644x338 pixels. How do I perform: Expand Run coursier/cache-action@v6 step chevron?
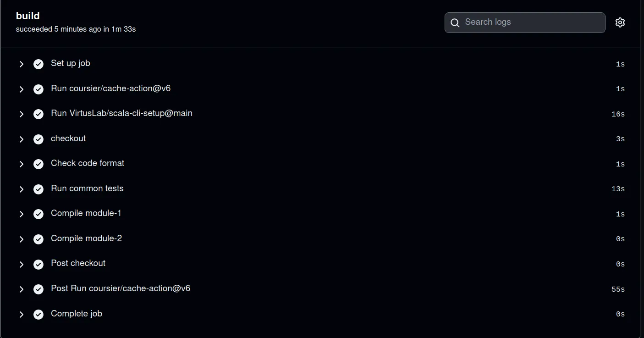21,89
